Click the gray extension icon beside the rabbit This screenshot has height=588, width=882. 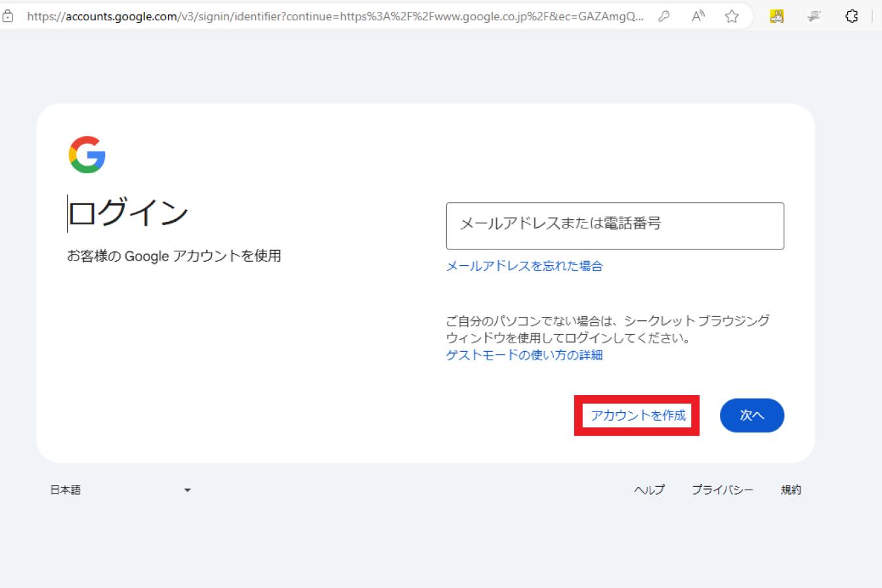[814, 16]
